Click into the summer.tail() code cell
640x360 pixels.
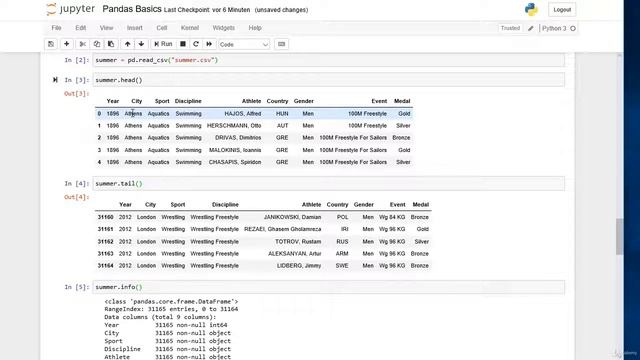pyautogui.click(x=329, y=184)
